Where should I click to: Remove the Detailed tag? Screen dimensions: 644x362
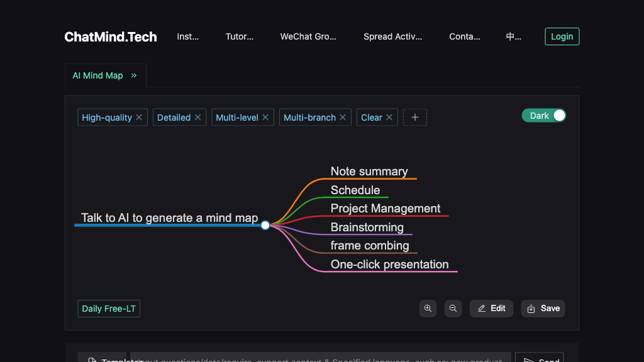tap(197, 118)
